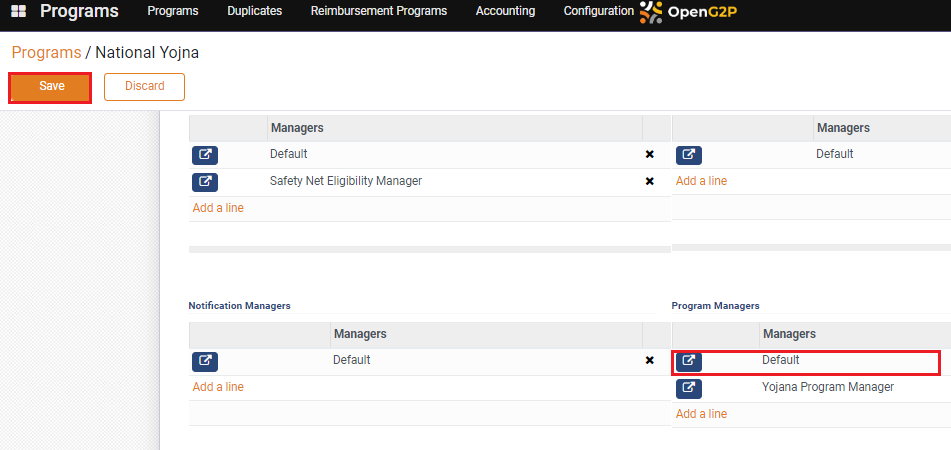Save the National Yojna program
Screen dimensions: 951x450
(51, 87)
